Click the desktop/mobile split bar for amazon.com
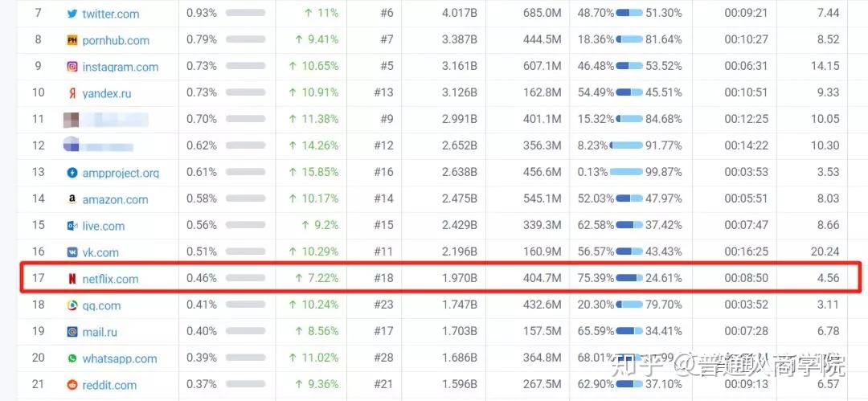This screenshot has width=868, height=401. coord(629,198)
